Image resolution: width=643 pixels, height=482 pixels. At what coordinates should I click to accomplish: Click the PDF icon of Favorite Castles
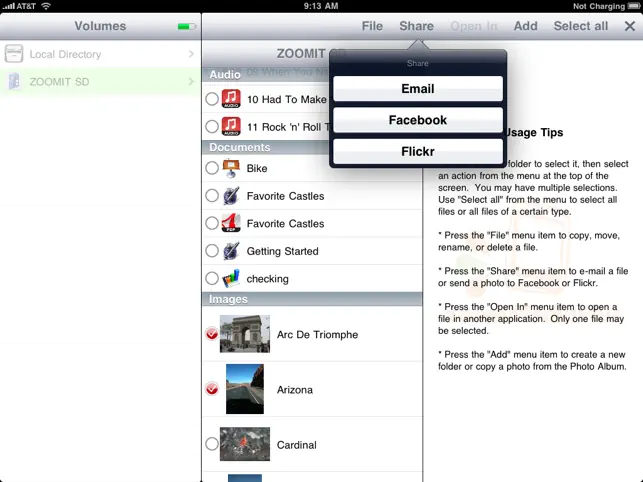coord(231,223)
